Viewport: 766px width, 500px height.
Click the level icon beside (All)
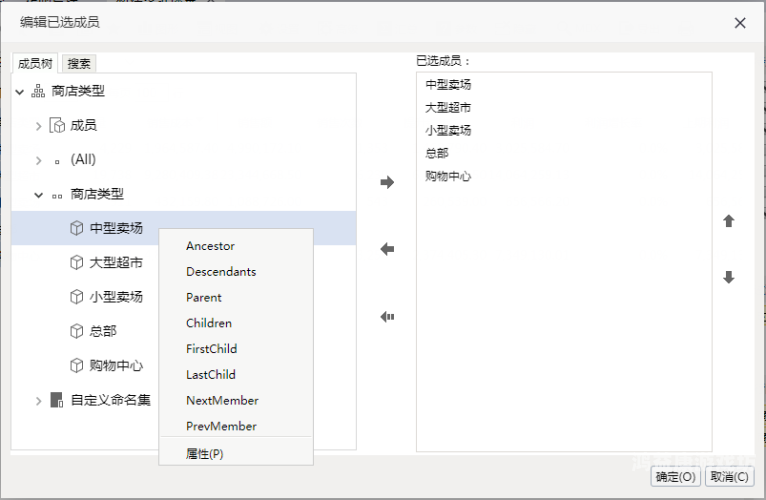click(x=57, y=161)
